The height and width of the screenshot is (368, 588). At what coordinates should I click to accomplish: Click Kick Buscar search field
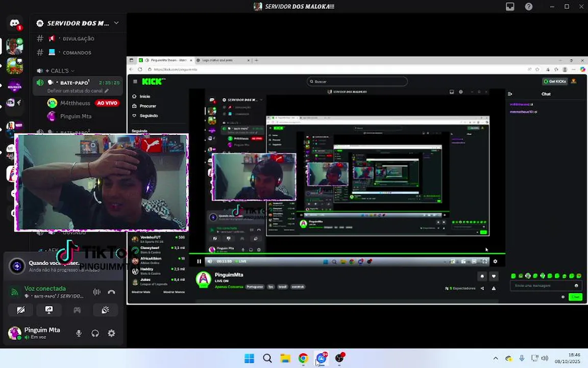(x=357, y=81)
